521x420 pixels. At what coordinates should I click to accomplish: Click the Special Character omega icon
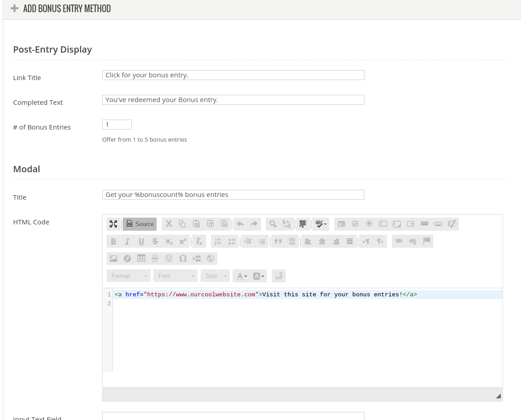183,259
